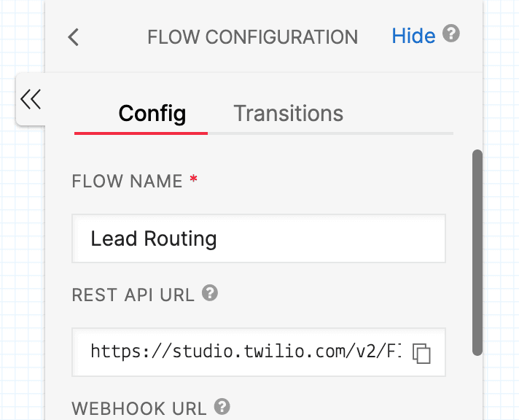Switch to the Transitions tab
The image size is (519, 420).
click(288, 114)
